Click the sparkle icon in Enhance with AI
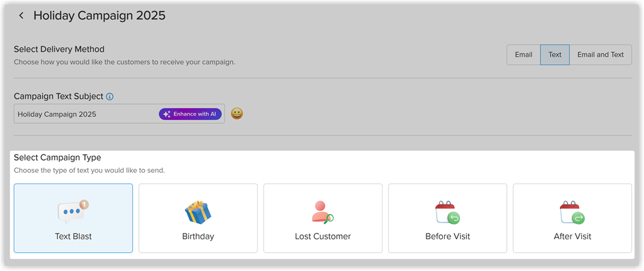 [167, 114]
